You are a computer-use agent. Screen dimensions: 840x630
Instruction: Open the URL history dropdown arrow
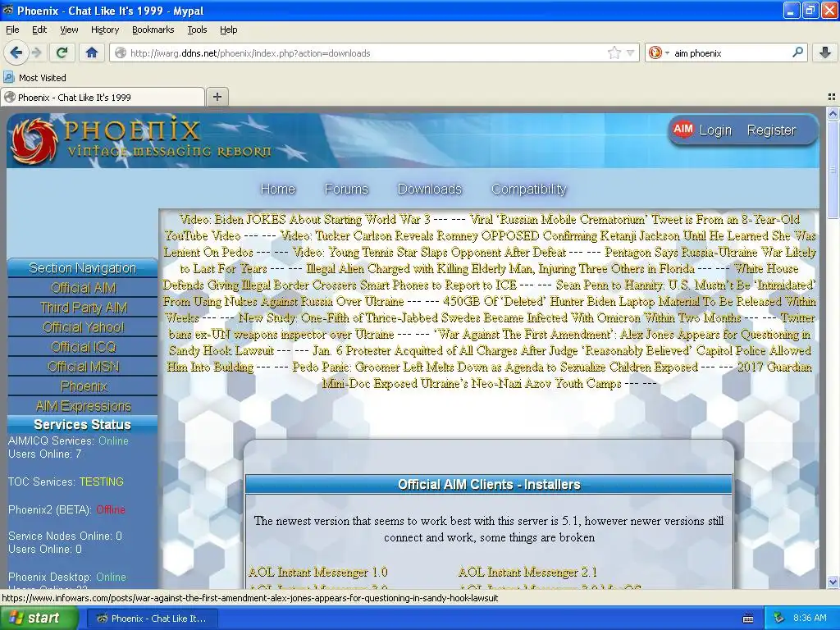[631, 52]
